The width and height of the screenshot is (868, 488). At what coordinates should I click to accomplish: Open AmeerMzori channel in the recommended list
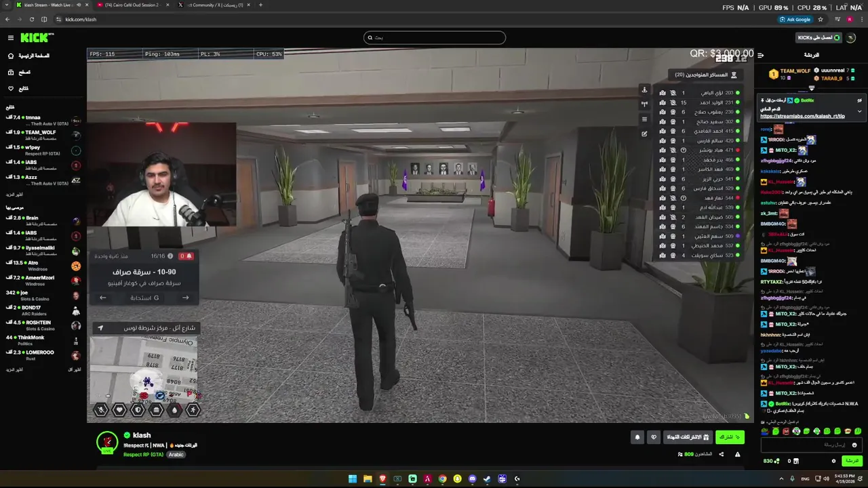pyautogui.click(x=43, y=281)
